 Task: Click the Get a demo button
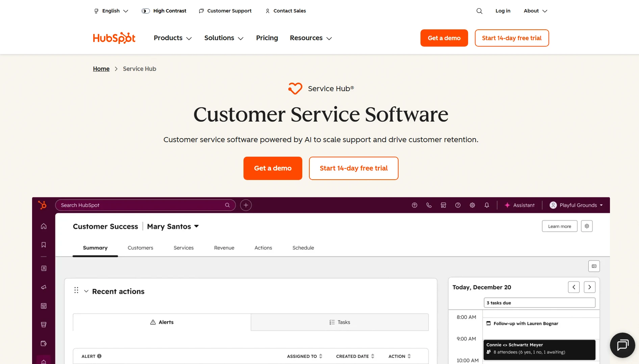tap(273, 168)
